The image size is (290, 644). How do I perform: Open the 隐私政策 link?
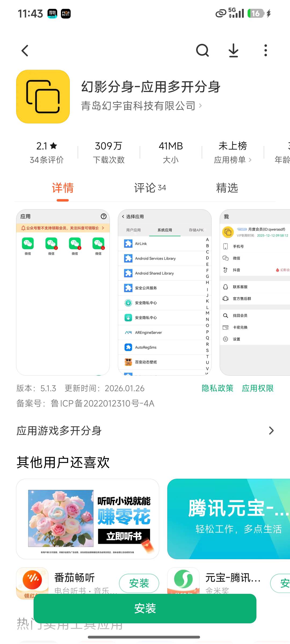tap(218, 388)
